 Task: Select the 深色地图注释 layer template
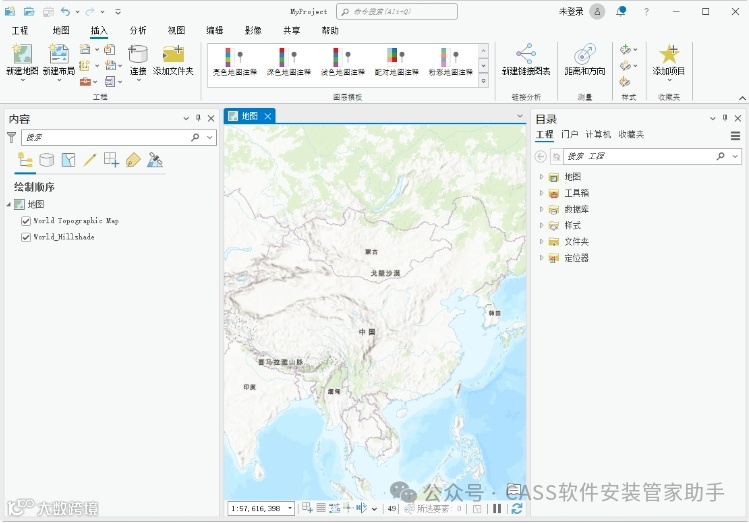tap(289, 62)
